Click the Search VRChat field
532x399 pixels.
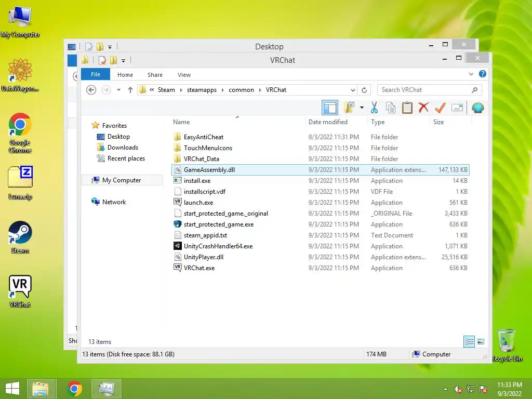[429, 90]
